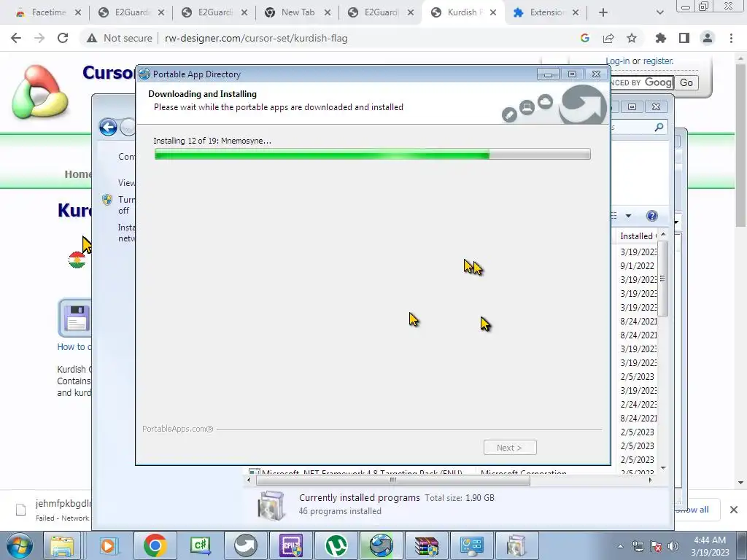This screenshot has height=560, width=747.
Task: Sort by the Installed On column header
Action: click(x=637, y=236)
